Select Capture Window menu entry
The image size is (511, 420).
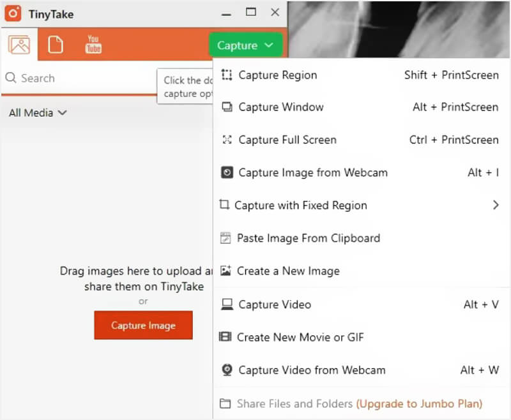click(x=281, y=107)
